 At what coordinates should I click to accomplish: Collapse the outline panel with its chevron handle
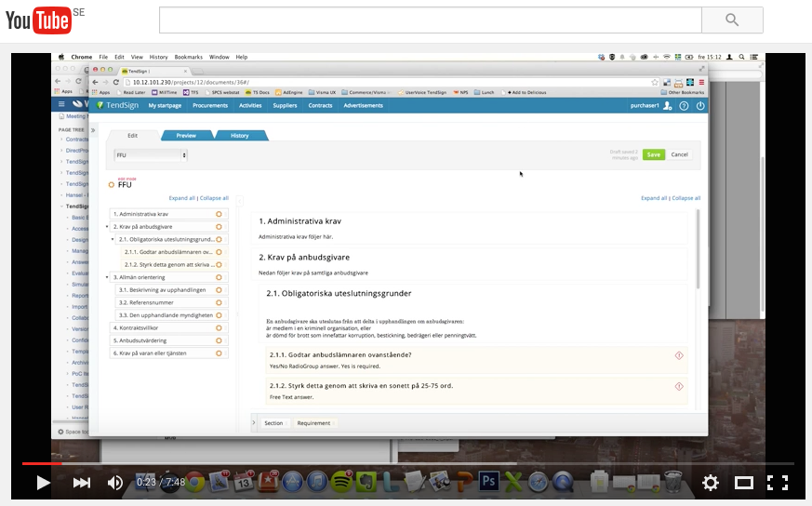(x=240, y=201)
